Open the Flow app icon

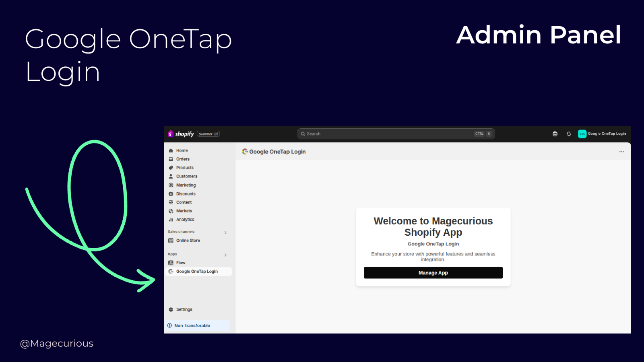pos(171,262)
